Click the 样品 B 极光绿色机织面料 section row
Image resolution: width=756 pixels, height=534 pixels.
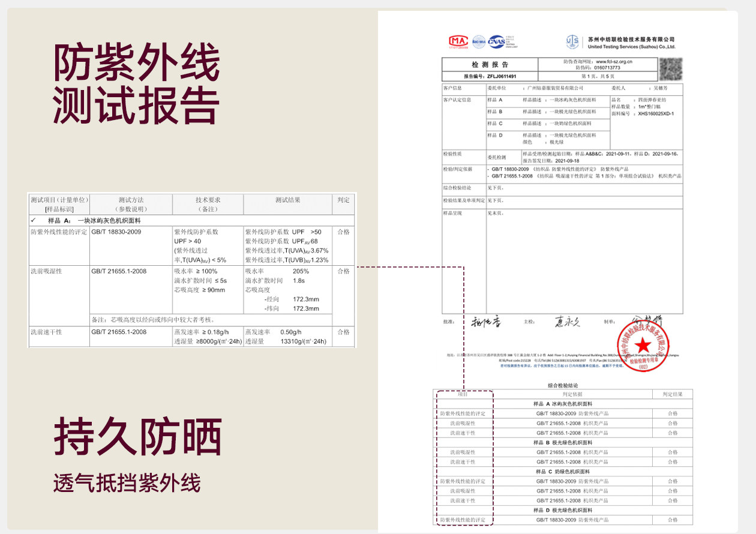(562, 442)
